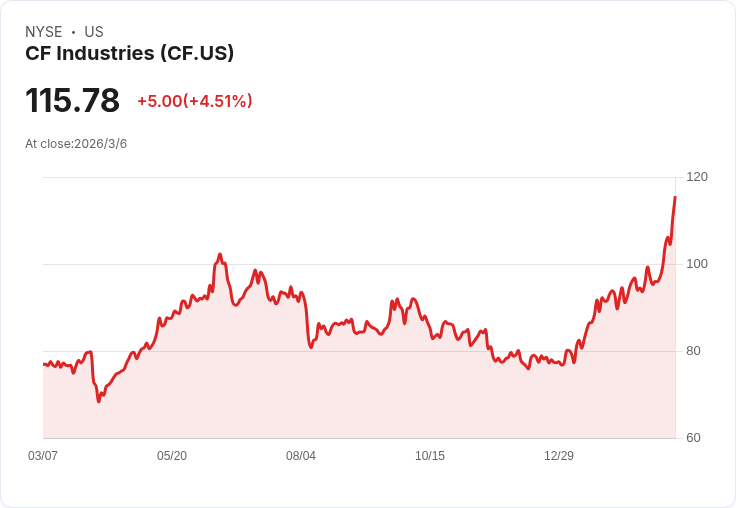
Task: Click the 60 y-axis label
Action: 693,438
